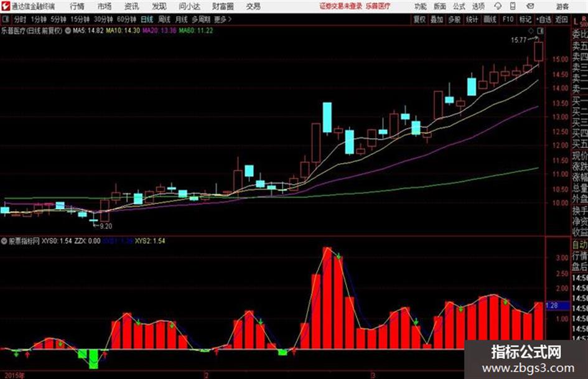588x379 pixels.
Task: Click the ZZX: 0.00 indicator value
Action: click(87, 241)
